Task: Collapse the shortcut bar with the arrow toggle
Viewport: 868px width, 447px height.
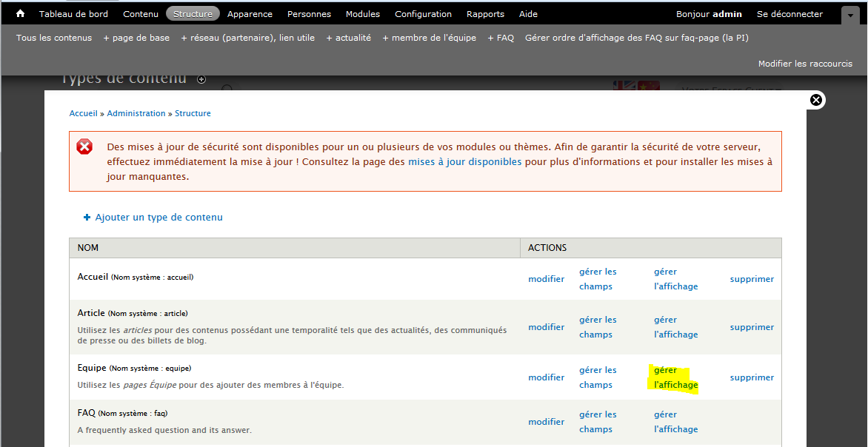Action: pos(851,16)
